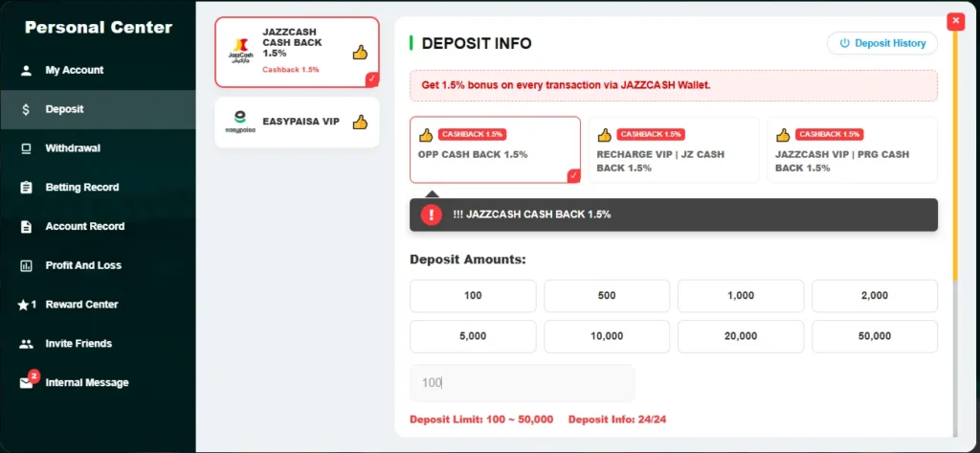The width and height of the screenshot is (980, 453).
Task: Select deposit amount 10,000
Action: click(x=607, y=336)
